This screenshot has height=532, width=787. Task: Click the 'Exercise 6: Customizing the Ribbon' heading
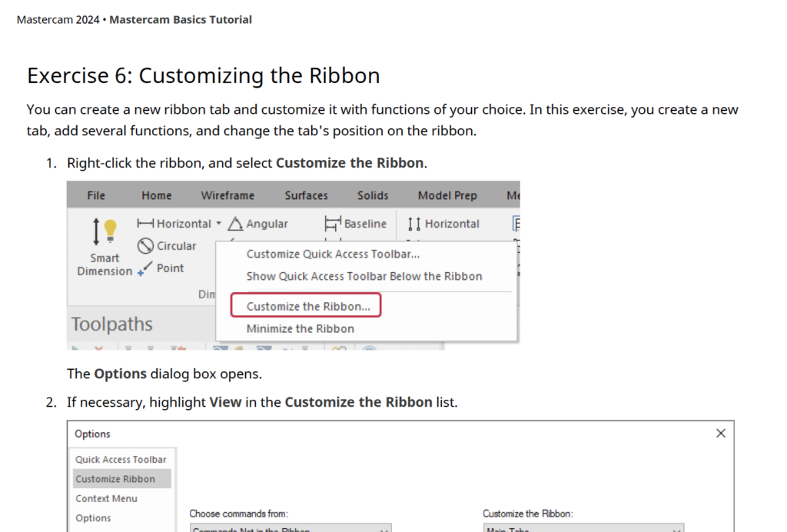(x=203, y=76)
